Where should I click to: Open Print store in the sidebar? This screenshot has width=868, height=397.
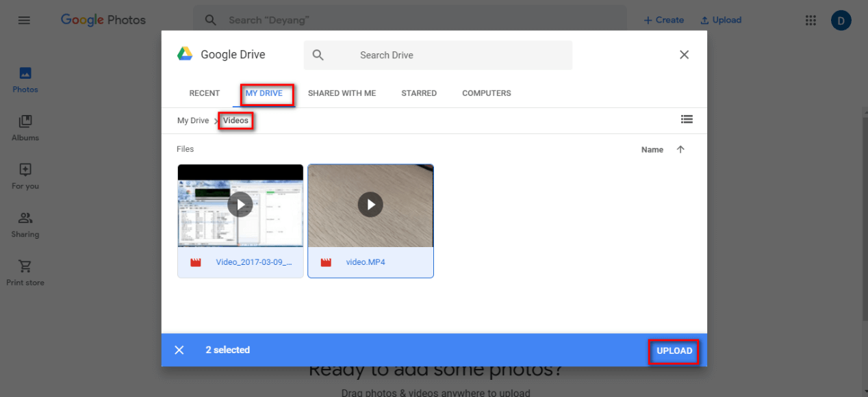(x=25, y=273)
